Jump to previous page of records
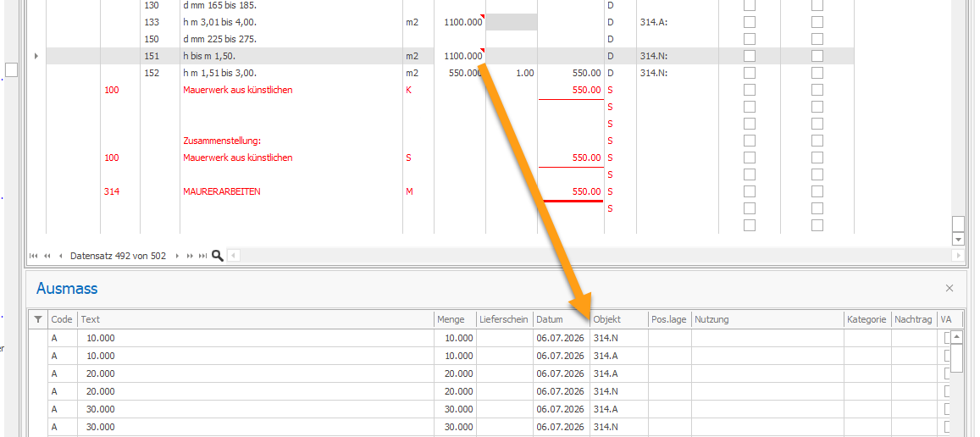Image resolution: width=980 pixels, height=437 pixels. pos(47,256)
